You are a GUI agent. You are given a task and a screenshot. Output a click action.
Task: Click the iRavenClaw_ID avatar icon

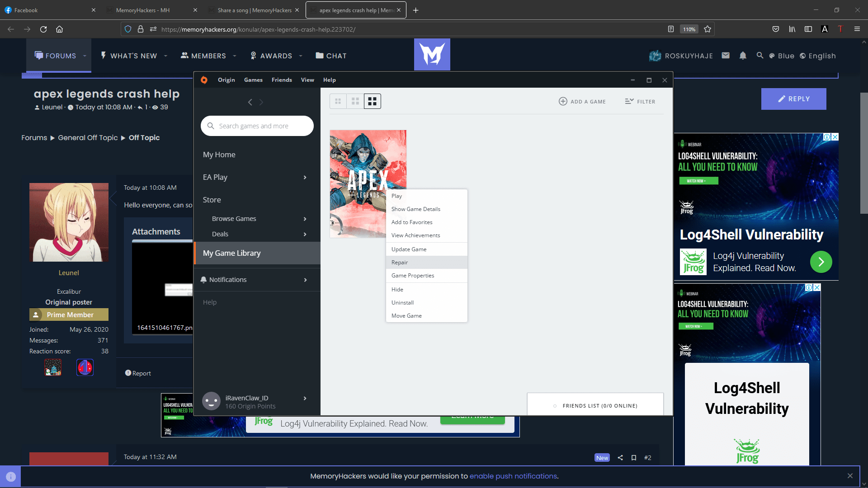[x=211, y=401]
